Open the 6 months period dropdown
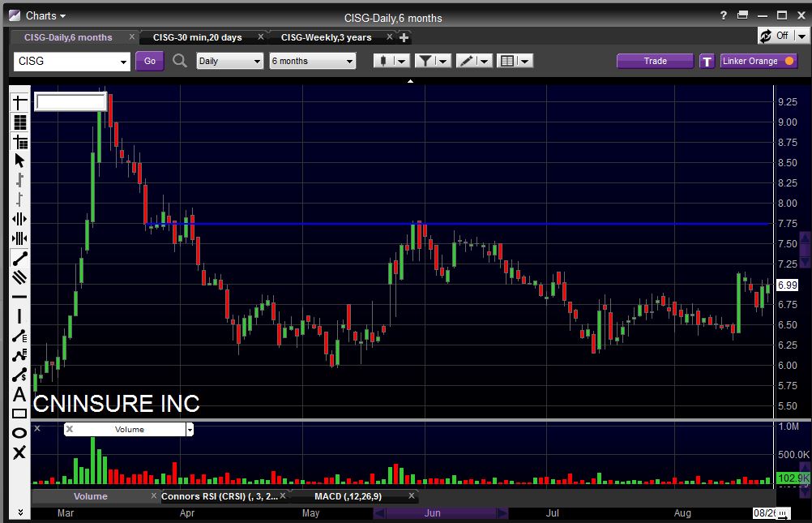Viewport: 812px width, 523px height. [x=313, y=61]
